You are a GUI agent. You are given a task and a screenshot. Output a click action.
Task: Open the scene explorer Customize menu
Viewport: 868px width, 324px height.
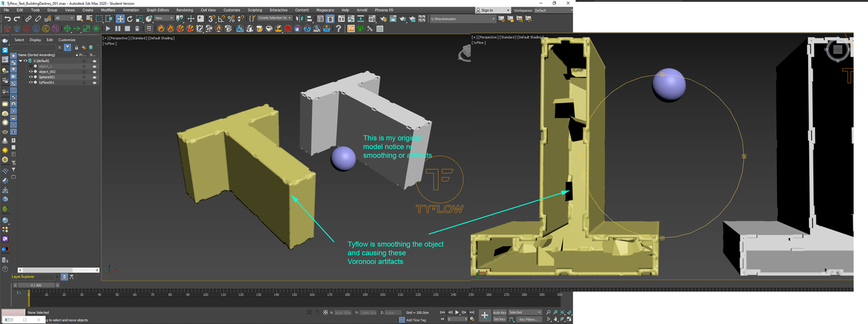click(67, 40)
